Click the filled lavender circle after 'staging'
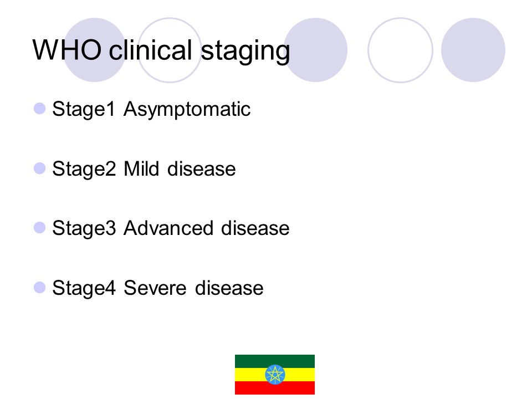This screenshot has width=532, height=399. 315,50
